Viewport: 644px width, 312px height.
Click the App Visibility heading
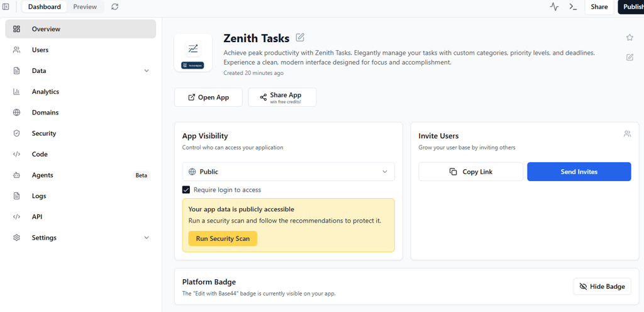pos(205,136)
